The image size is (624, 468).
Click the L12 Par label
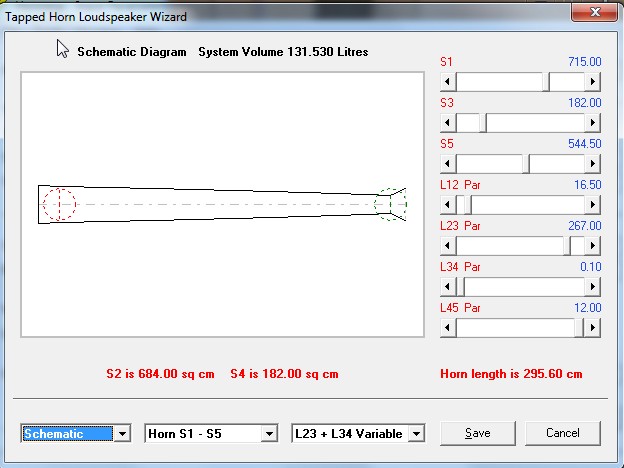click(460, 185)
